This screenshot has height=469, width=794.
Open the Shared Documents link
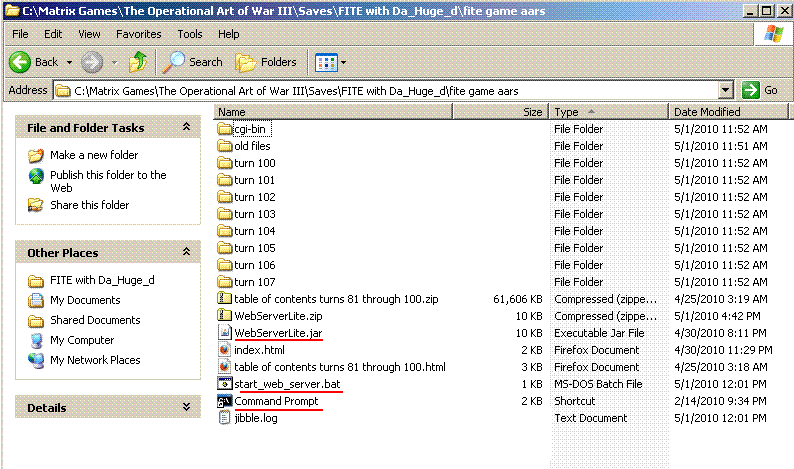point(95,320)
